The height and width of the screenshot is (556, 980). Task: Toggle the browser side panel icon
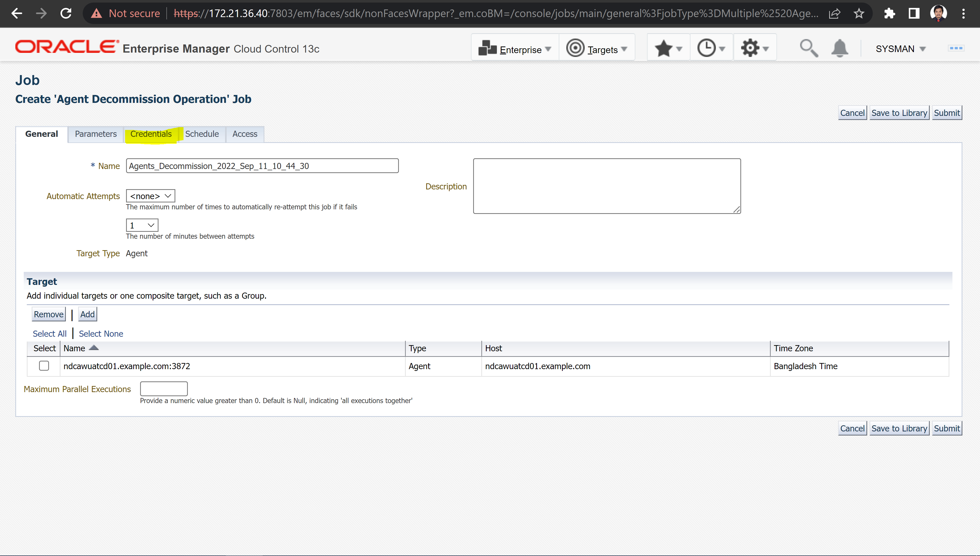tap(914, 14)
